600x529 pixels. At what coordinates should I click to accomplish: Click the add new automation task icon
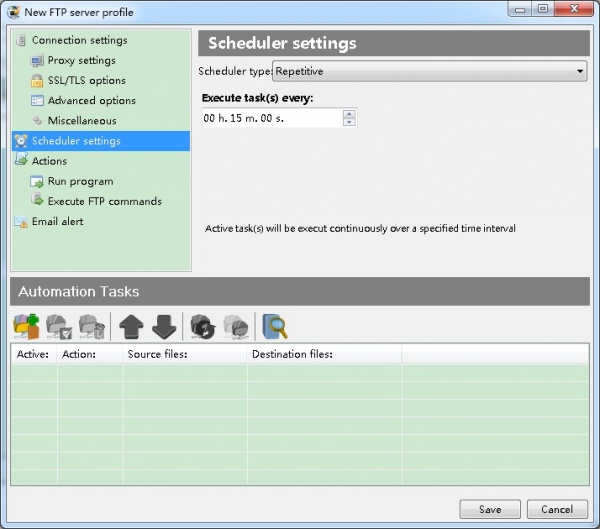click(25, 326)
